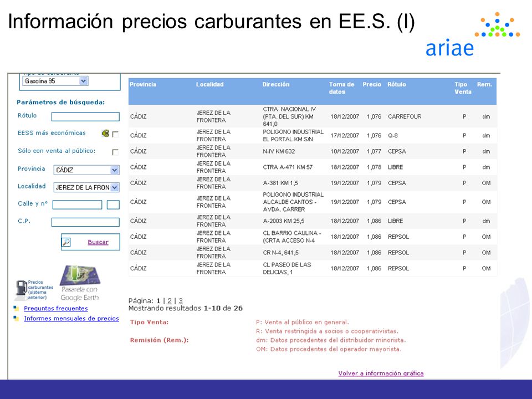This screenshot has width=532, height=399.
Task: Click the C.P. postal code field
Action: click(85, 222)
